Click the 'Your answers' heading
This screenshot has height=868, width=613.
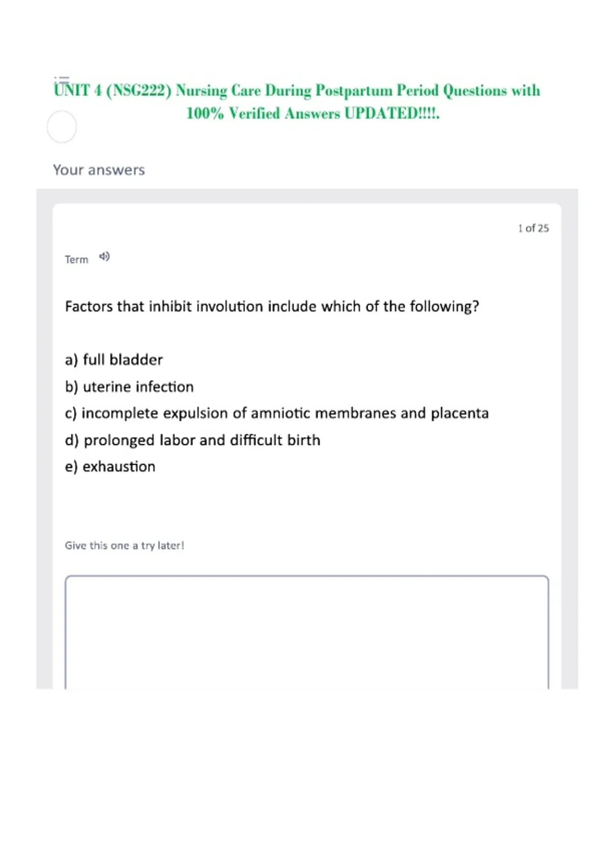[99, 170]
